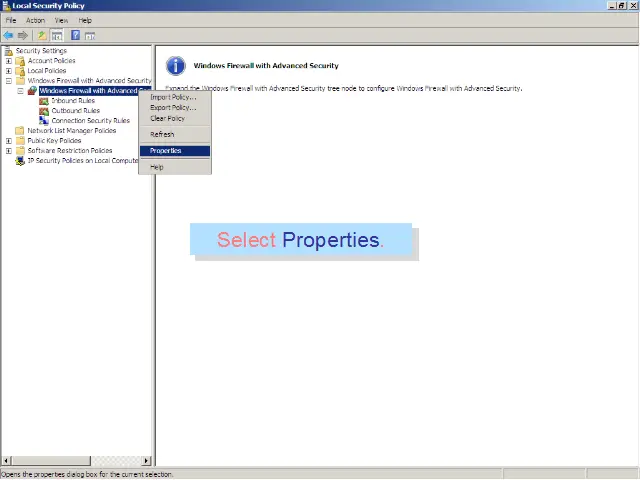This screenshot has width=640, height=480.
Task: Select Properties in the context menu
Action: pos(175,151)
